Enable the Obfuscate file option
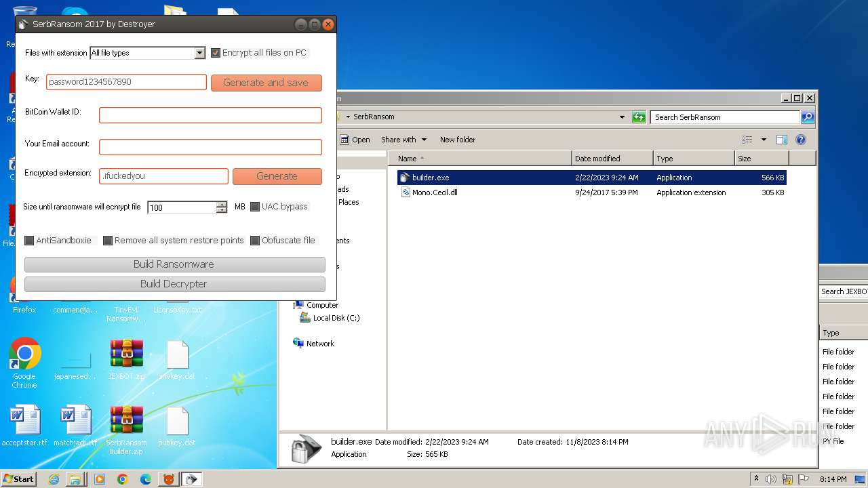This screenshot has height=488, width=868. (255, 241)
